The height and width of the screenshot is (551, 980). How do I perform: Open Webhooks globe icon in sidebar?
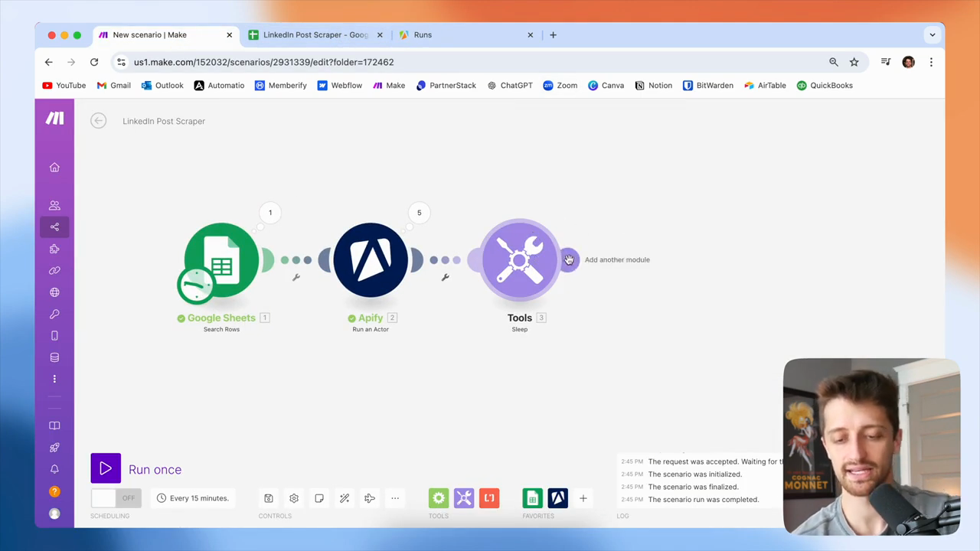pyautogui.click(x=54, y=292)
